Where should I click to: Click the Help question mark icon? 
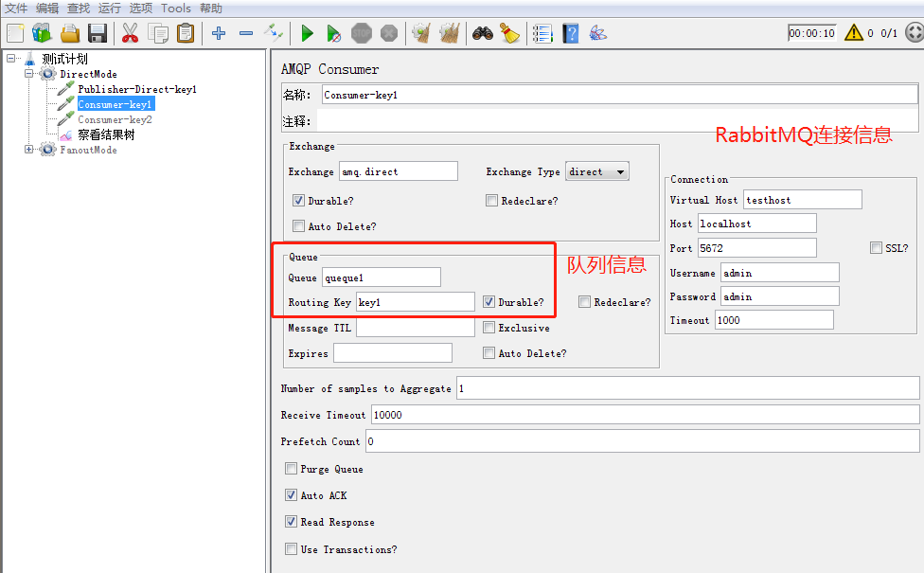(x=569, y=32)
